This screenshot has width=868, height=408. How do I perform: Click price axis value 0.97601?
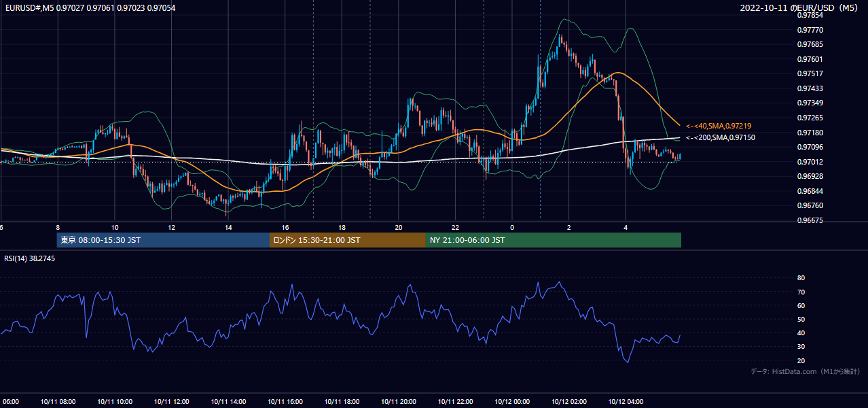point(810,59)
